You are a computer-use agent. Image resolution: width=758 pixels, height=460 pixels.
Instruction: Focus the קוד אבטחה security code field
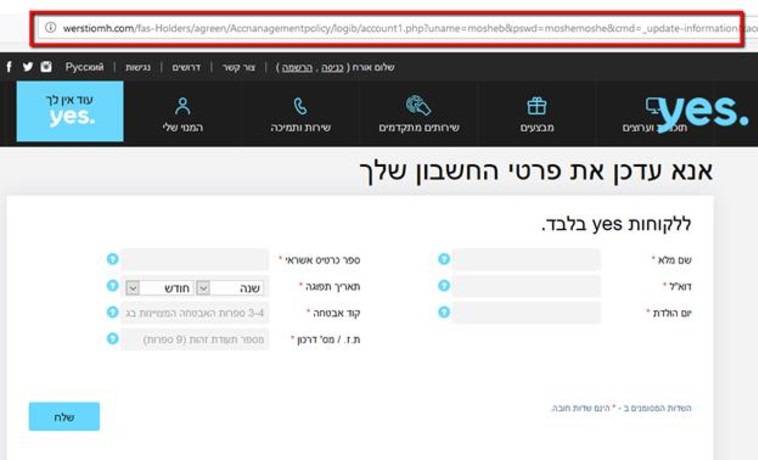tap(195, 313)
